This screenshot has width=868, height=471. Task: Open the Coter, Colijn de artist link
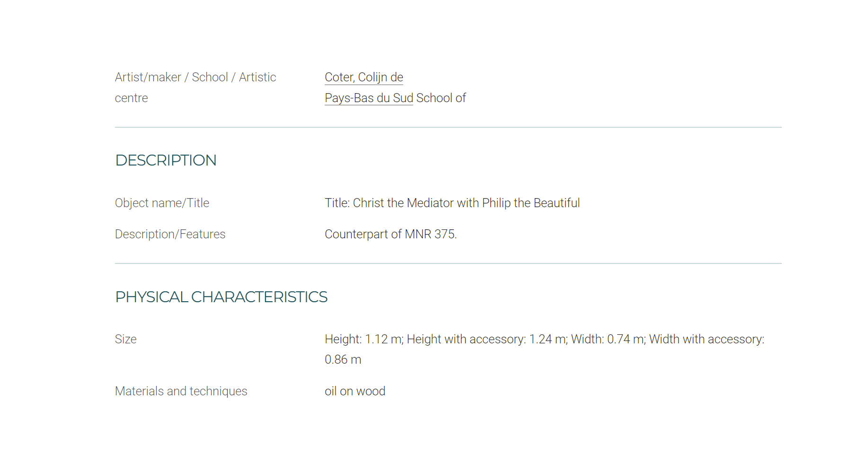[363, 78]
